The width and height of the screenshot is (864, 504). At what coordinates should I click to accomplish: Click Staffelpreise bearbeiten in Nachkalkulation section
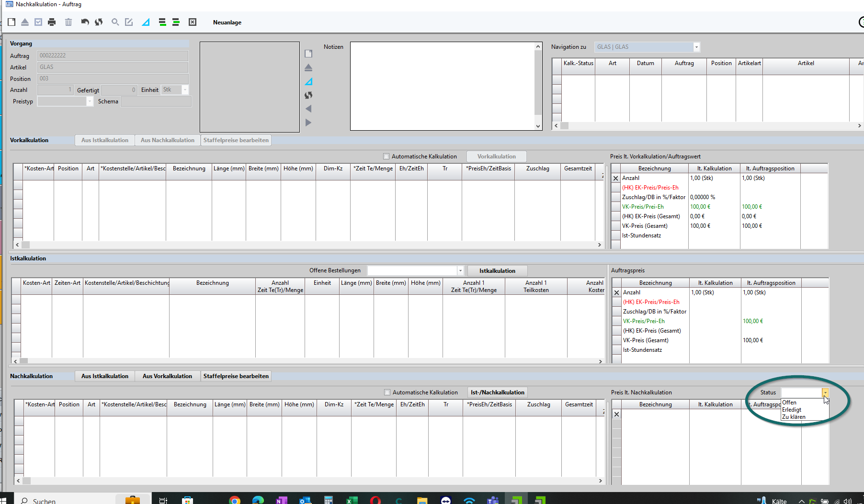[x=236, y=376]
